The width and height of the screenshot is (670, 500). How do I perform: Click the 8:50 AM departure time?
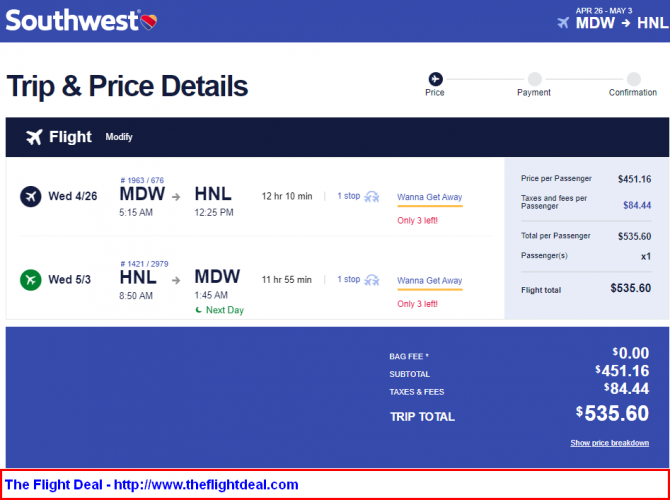136,296
